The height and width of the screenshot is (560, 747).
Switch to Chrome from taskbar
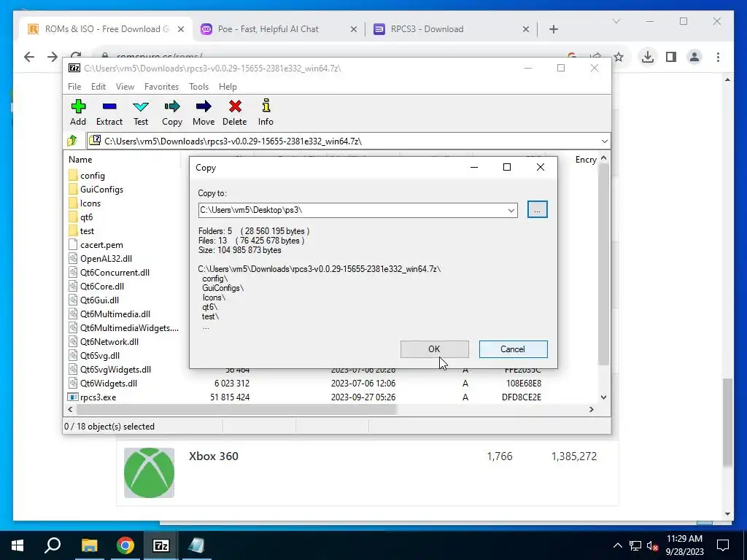point(125,545)
